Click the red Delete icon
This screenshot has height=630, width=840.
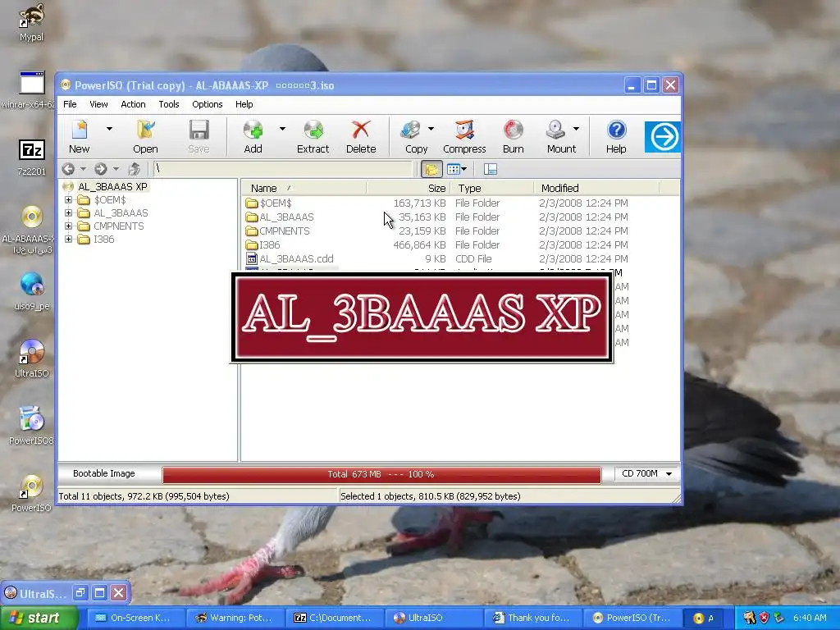361,130
